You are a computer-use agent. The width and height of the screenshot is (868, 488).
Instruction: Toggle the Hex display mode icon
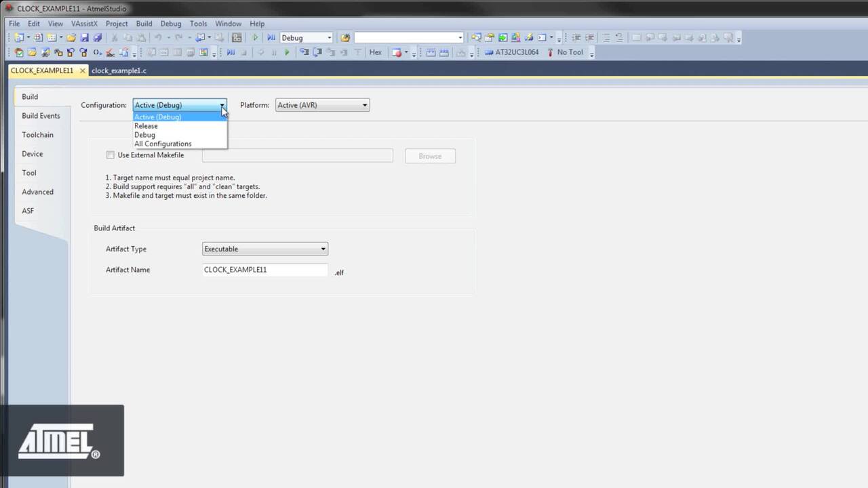[x=376, y=52]
